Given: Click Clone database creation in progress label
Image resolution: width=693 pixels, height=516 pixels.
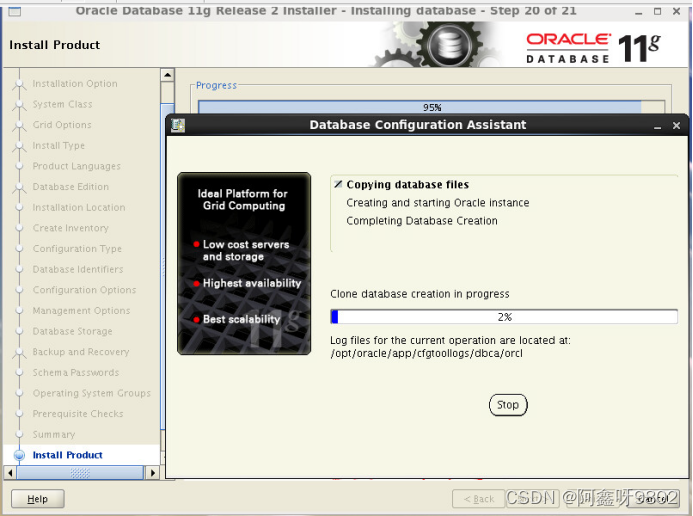Looking at the screenshot, I should pyautogui.click(x=419, y=294).
